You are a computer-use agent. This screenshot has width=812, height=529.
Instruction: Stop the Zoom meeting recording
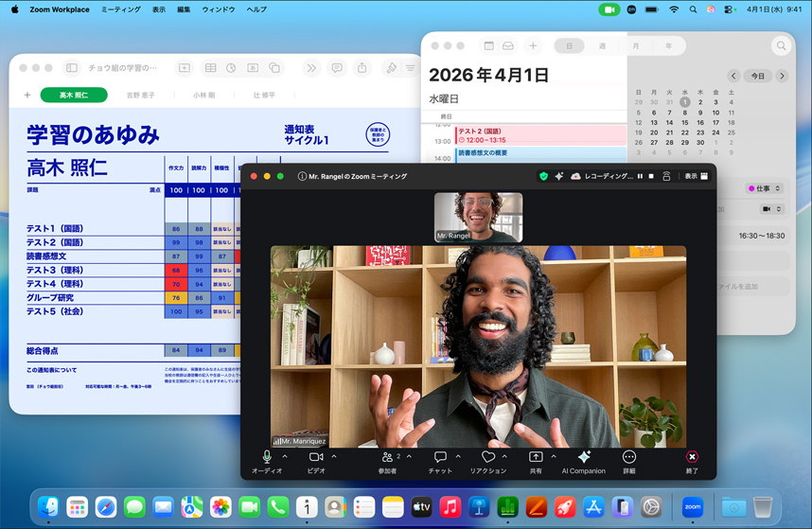(651, 176)
